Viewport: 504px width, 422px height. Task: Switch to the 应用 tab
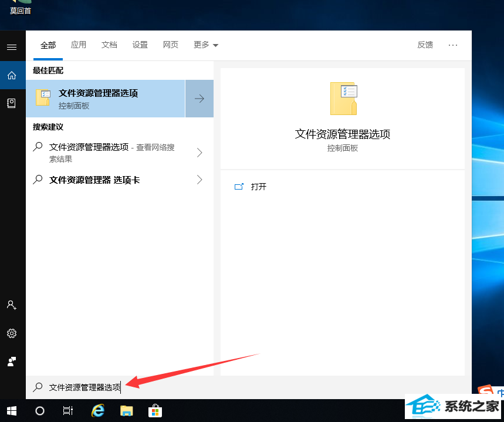tap(79, 45)
